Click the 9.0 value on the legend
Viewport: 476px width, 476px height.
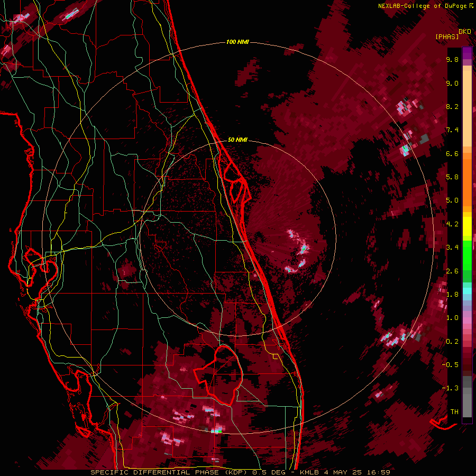pos(452,84)
